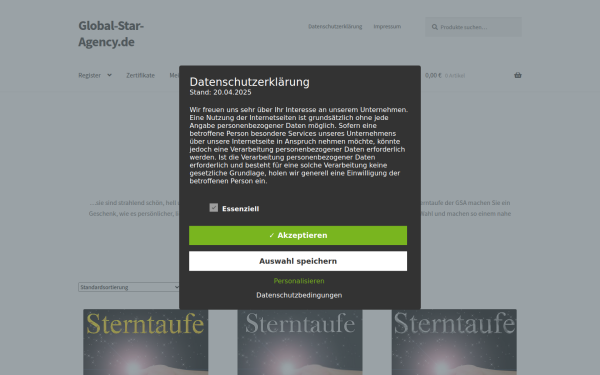This screenshot has height=375, width=600.
Task: Click the search magnifier icon
Action: [x=435, y=27]
